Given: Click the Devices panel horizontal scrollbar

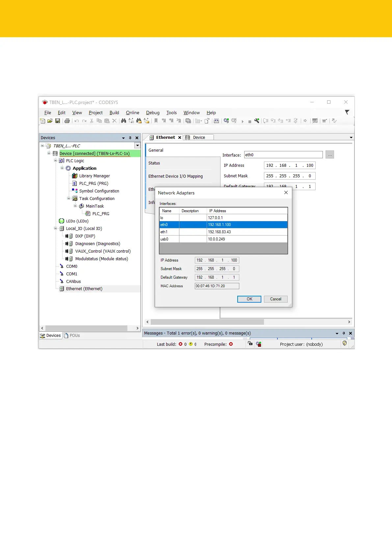Looking at the screenshot, I should (86, 328).
